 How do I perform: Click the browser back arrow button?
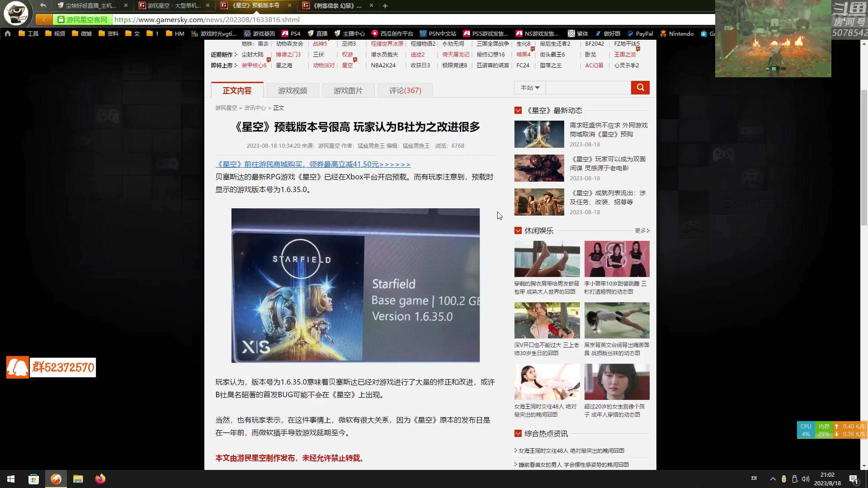pyautogui.click(x=43, y=5)
